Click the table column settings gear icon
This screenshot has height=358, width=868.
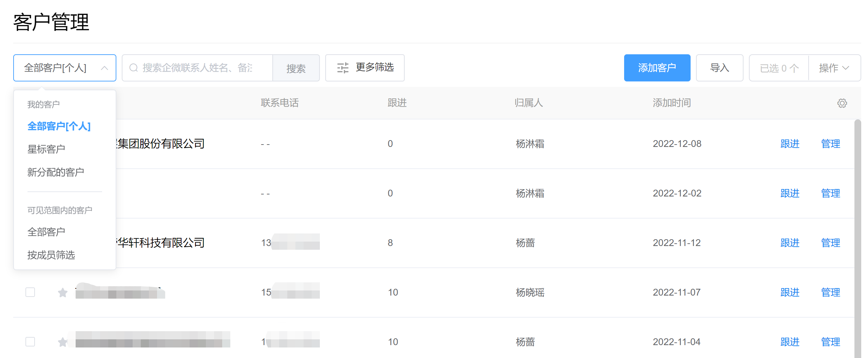(x=842, y=103)
